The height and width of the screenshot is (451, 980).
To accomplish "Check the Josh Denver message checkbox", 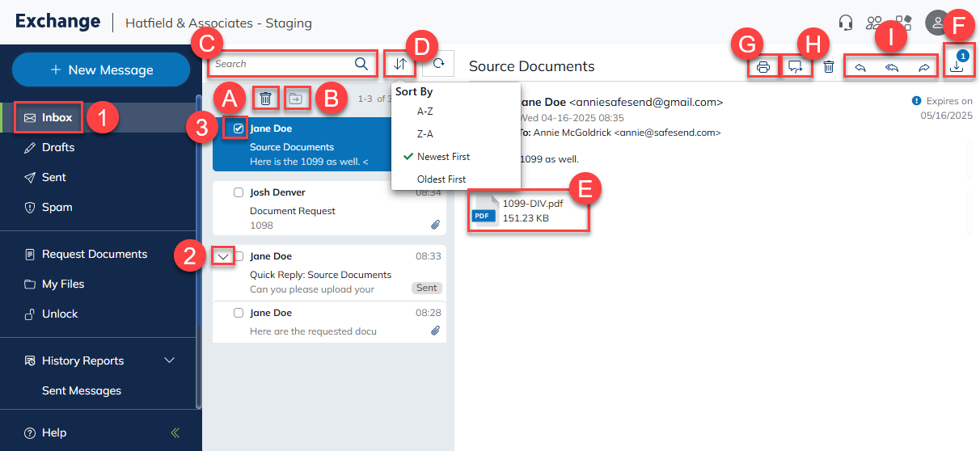I will [239, 192].
